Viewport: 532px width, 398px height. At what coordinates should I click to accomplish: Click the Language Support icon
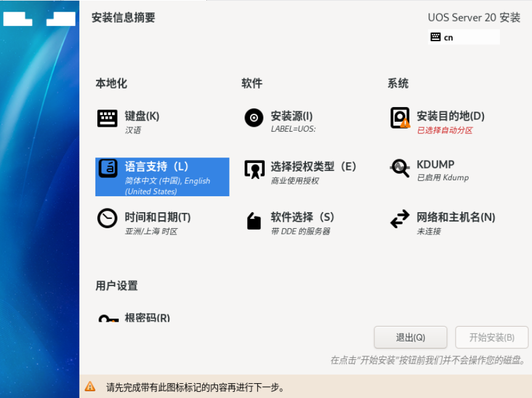click(x=108, y=169)
